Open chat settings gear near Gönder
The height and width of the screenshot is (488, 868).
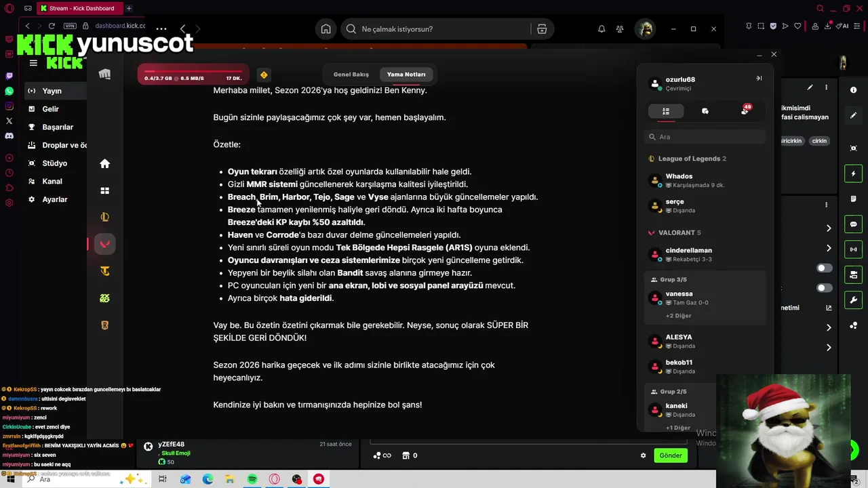pyautogui.click(x=643, y=455)
